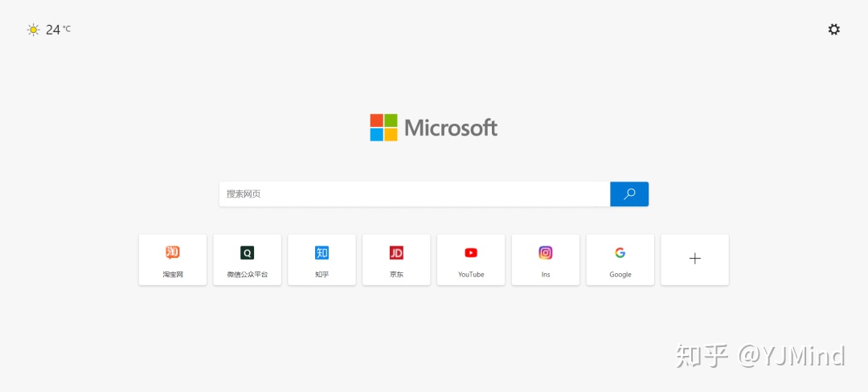Image resolution: width=868 pixels, height=392 pixels.
Task: Click the Microsoft logo
Action: click(x=434, y=128)
